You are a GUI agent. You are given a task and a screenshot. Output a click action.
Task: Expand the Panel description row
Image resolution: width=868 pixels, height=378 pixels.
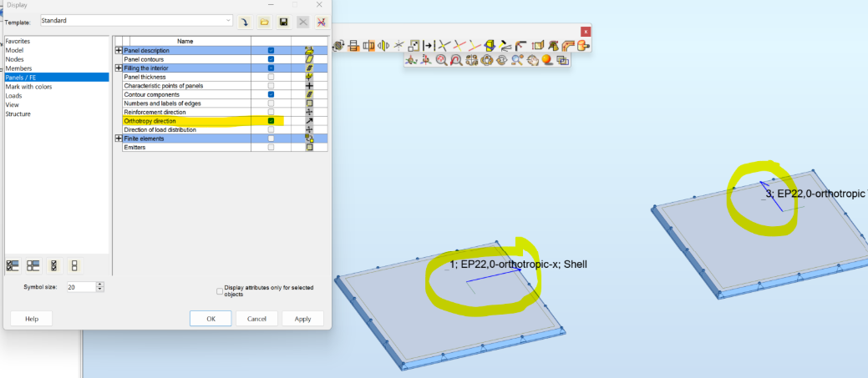119,50
